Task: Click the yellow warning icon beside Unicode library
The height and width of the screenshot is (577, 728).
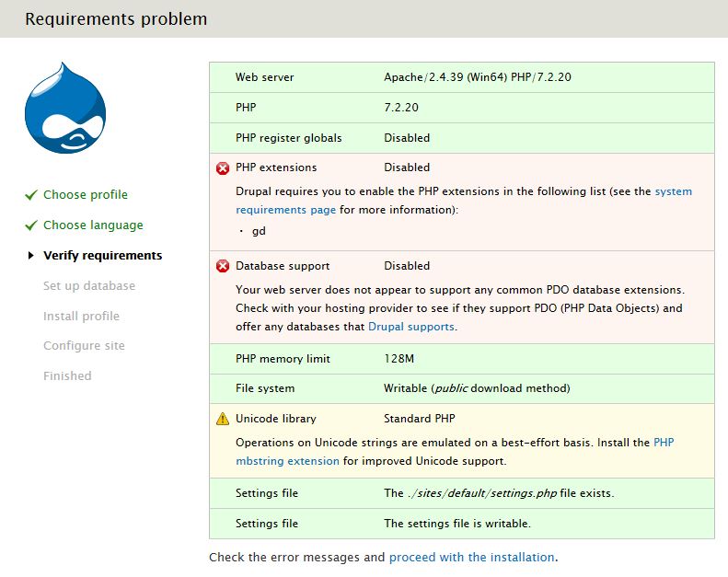Action: (x=222, y=419)
